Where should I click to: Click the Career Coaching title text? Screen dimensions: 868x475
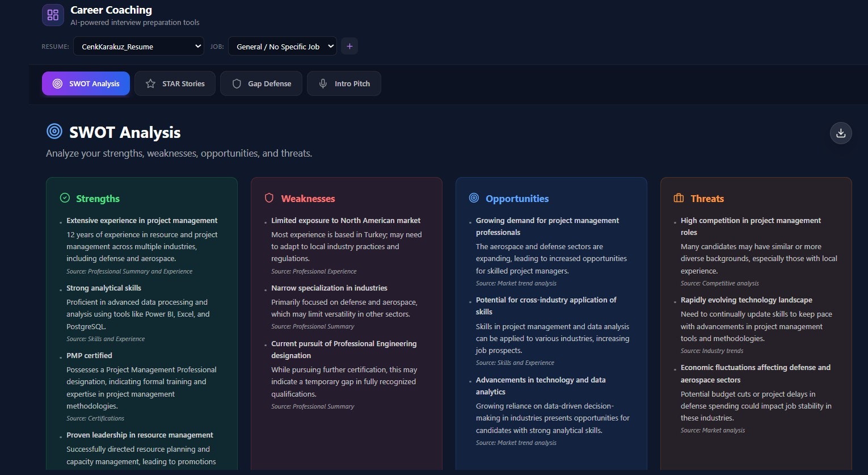pyautogui.click(x=111, y=10)
